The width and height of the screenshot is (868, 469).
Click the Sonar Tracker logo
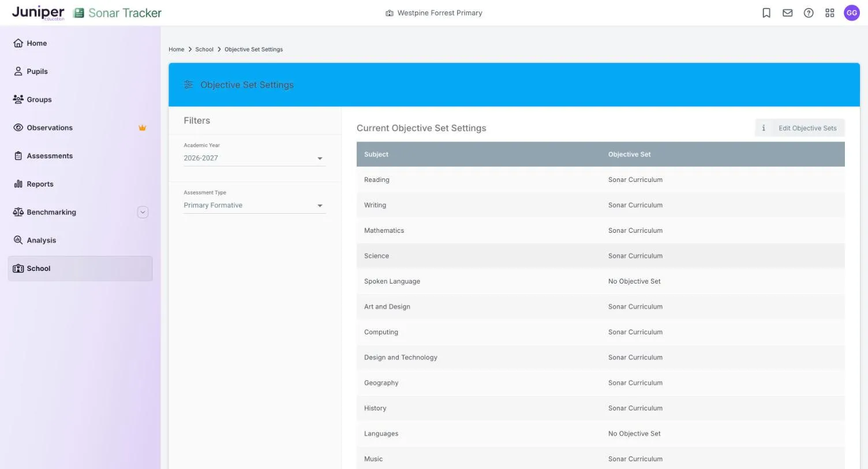[117, 13]
